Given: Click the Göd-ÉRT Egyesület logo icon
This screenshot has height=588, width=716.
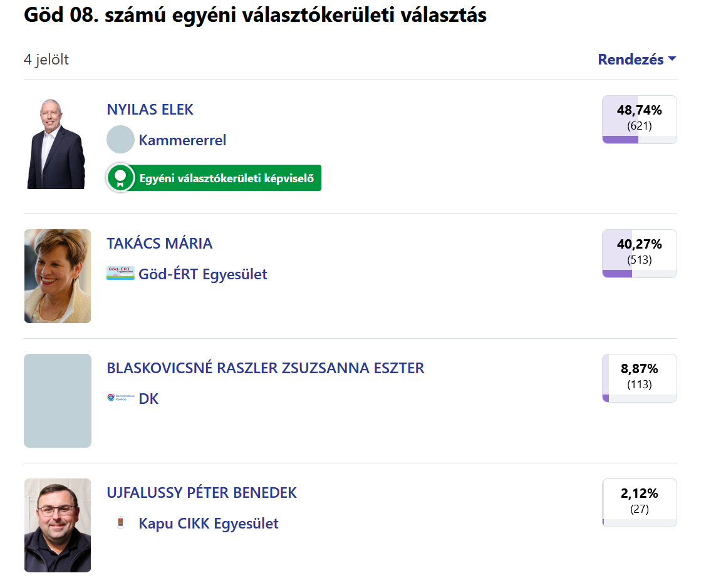Looking at the screenshot, I should click(120, 274).
